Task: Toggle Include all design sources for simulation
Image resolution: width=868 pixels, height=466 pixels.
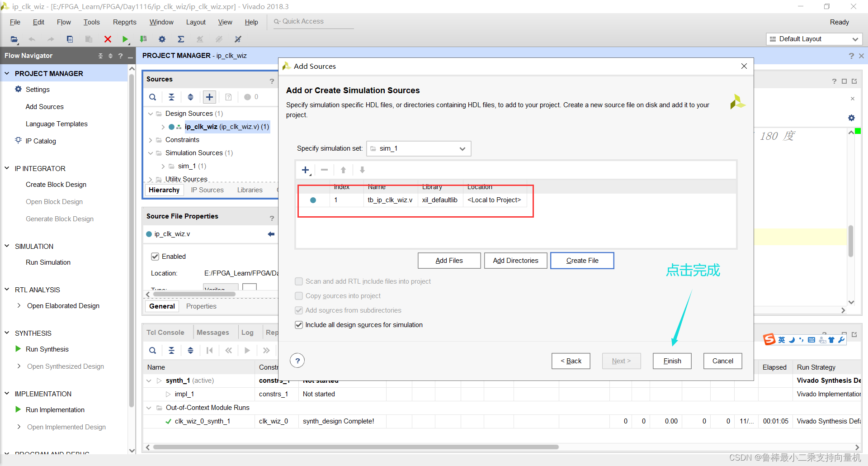Action: [299, 325]
